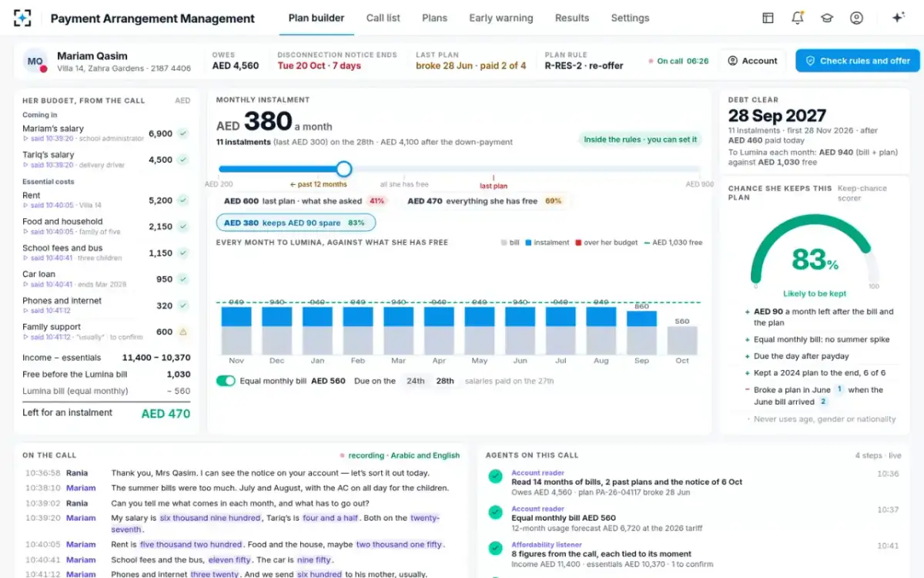The width and height of the screenshot is (924, 578).
Task: Click the debt clear date 28 Sep 2027
Action: click(777, 116)
